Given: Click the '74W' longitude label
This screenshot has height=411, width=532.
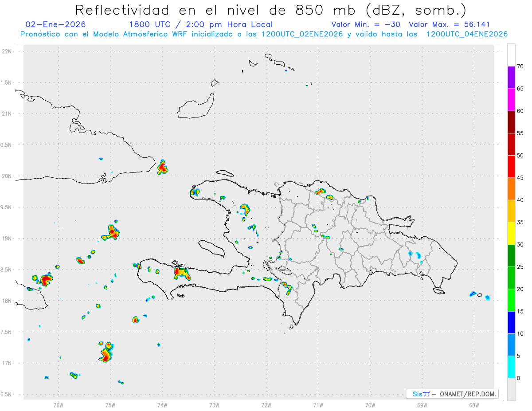Looking at the screenshot, I should (162, 405).
